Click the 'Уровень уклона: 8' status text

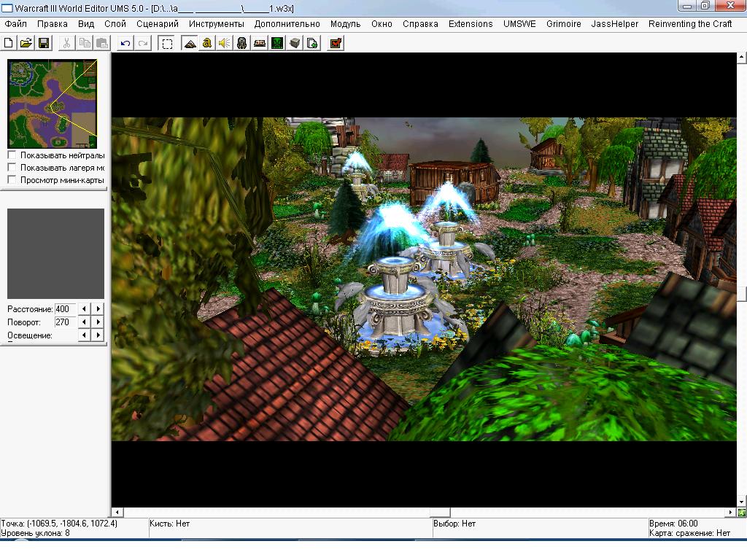point(35,533)
